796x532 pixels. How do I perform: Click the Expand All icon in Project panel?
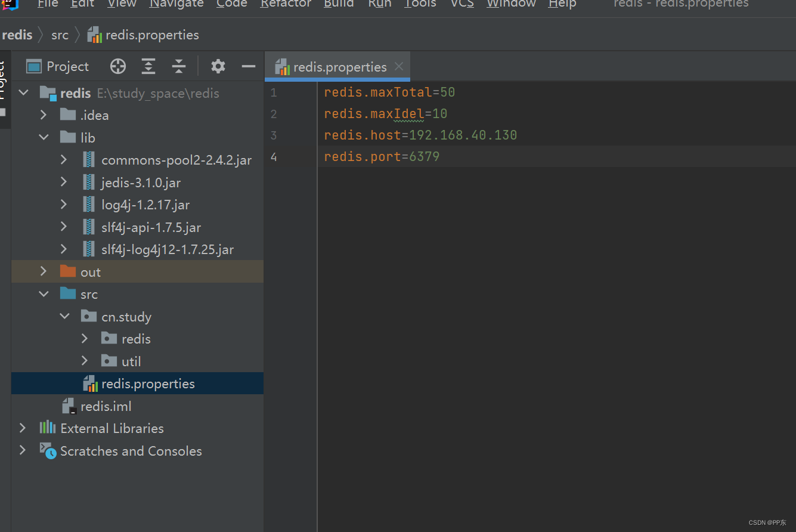point(148,66)
